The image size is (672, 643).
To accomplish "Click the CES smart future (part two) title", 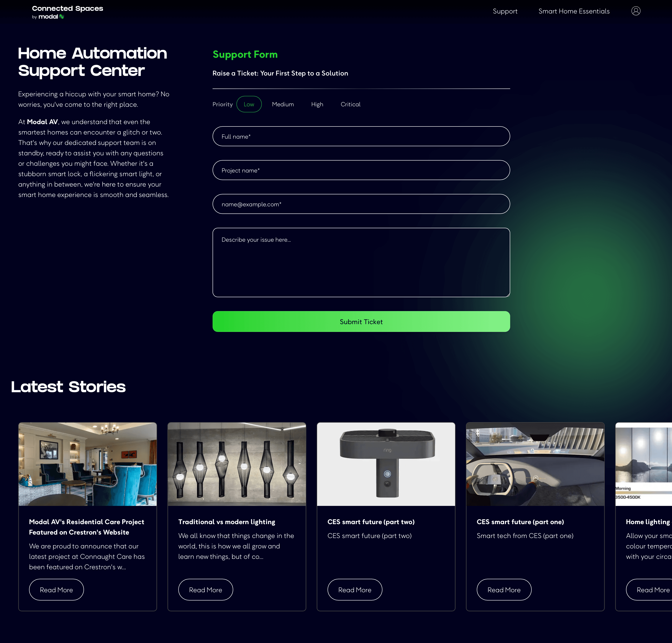I will [371, 522].
